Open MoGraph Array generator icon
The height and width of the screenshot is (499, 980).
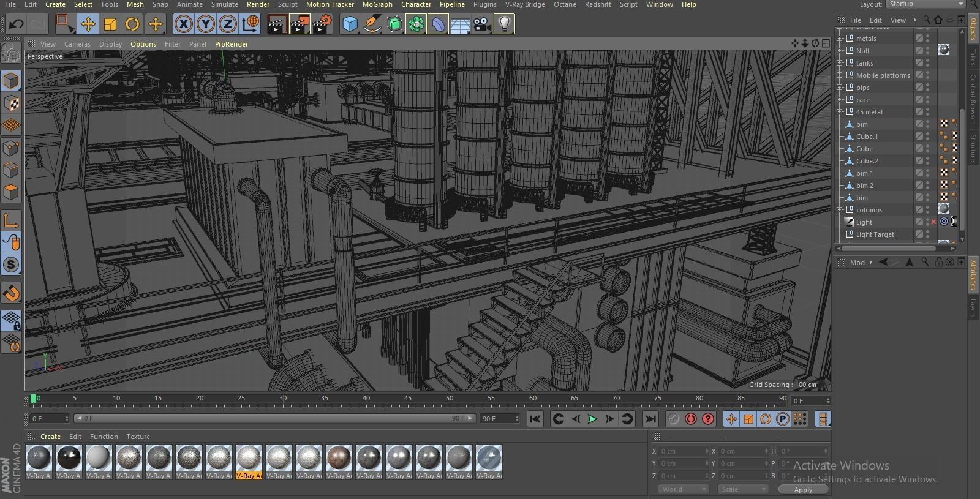point(417,24)
